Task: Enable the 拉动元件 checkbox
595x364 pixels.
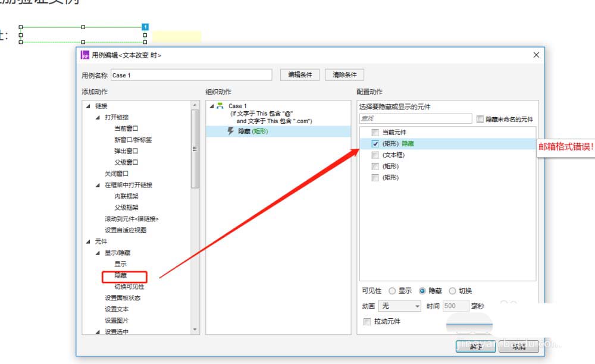Action: [368, 321]
